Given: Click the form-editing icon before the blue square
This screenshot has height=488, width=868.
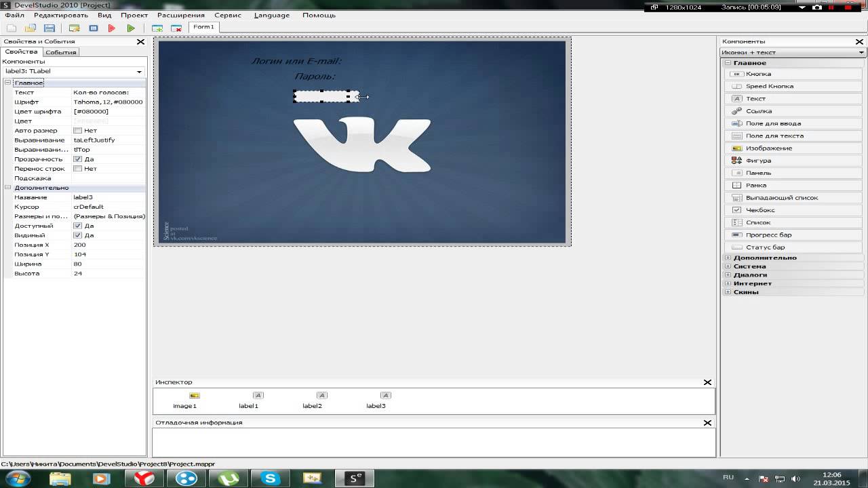Looking at the screenshot, I should coord(75,28).
